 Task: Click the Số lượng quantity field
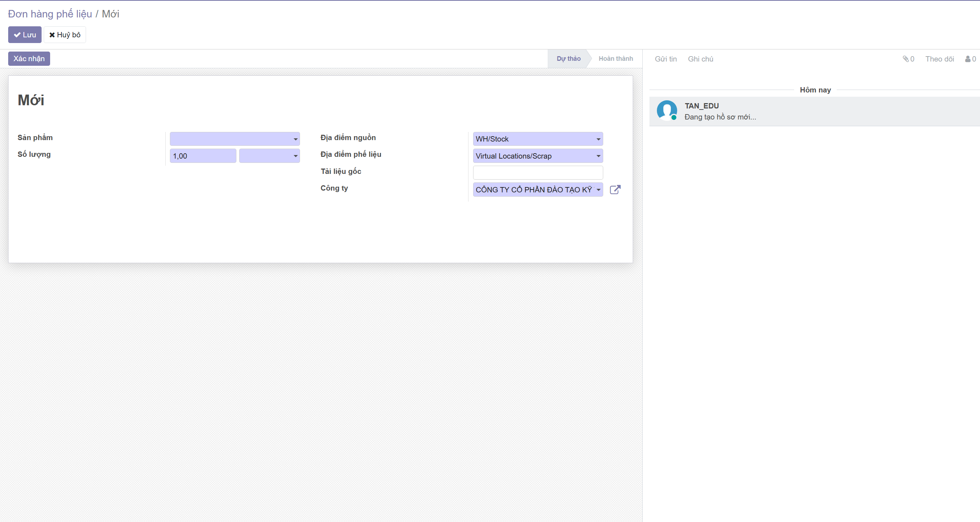coord(202,156)
